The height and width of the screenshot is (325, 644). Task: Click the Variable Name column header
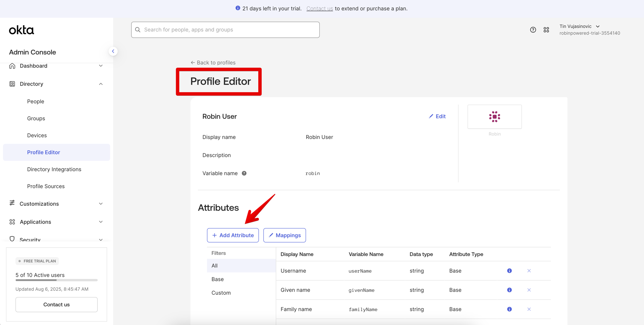[366, 254]
